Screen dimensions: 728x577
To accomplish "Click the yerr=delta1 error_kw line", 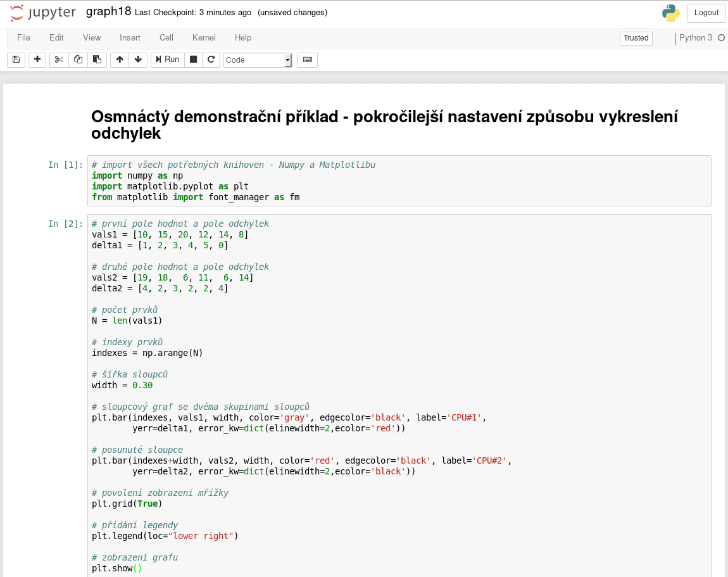I will point(269,428).
